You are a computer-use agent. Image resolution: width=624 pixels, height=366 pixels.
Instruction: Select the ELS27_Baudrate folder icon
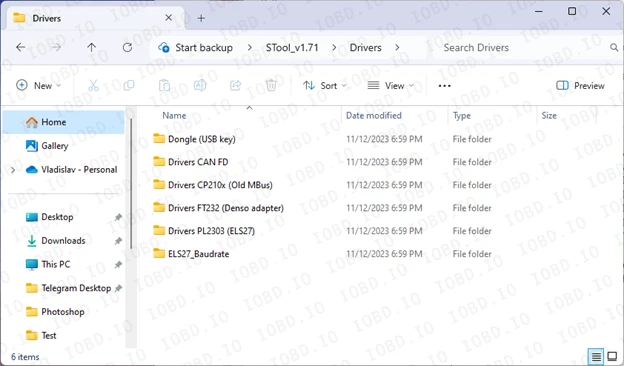point(159,253)
